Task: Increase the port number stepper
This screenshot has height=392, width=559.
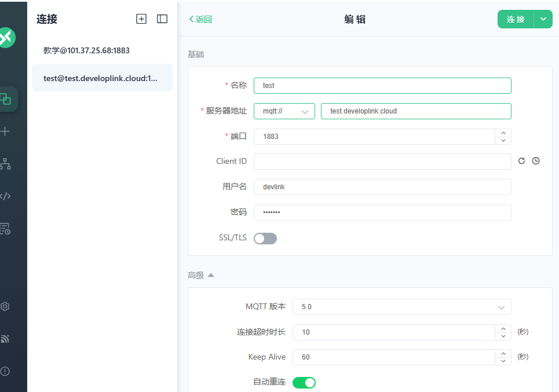Action: [503, 133]
